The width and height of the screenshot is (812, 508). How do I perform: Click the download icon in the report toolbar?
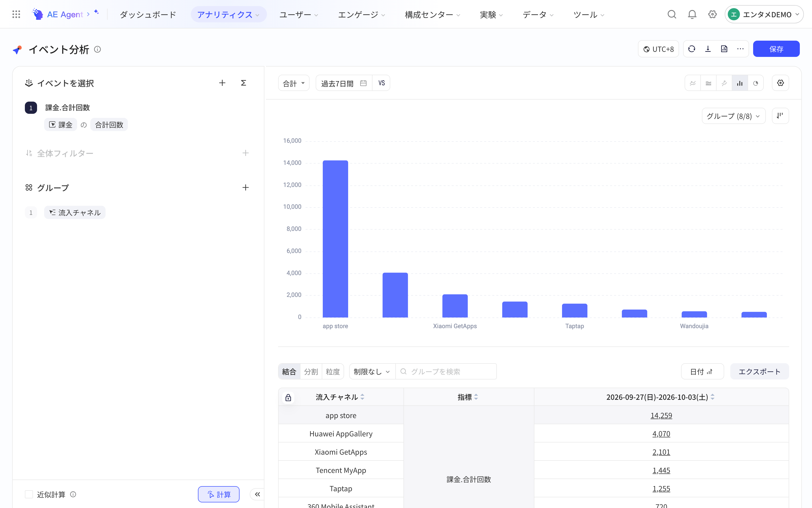(x=708, y=49)
